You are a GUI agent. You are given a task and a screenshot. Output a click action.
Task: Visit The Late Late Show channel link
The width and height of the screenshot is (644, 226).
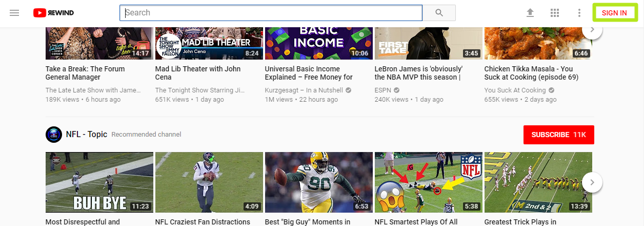click(x=93, y=90)
